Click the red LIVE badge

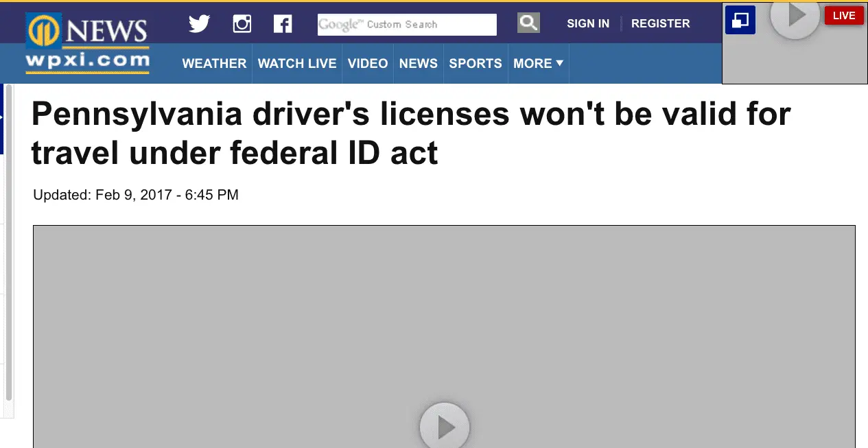point(844,15)
